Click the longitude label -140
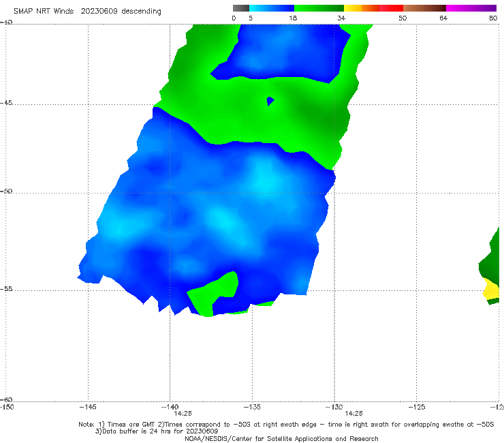The width and height of the screenshot is (504, 443). (x=170, y=408)
